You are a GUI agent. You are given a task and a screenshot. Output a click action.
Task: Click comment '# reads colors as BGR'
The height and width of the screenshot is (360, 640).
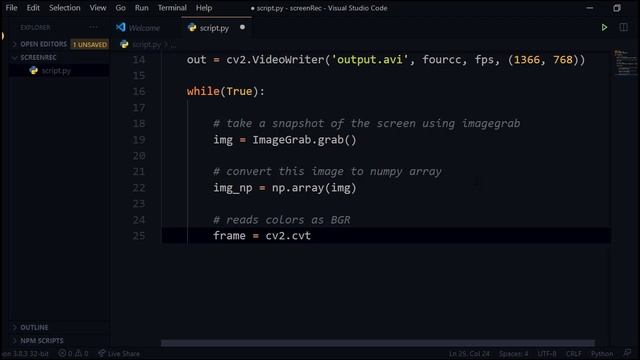[282, 220]
